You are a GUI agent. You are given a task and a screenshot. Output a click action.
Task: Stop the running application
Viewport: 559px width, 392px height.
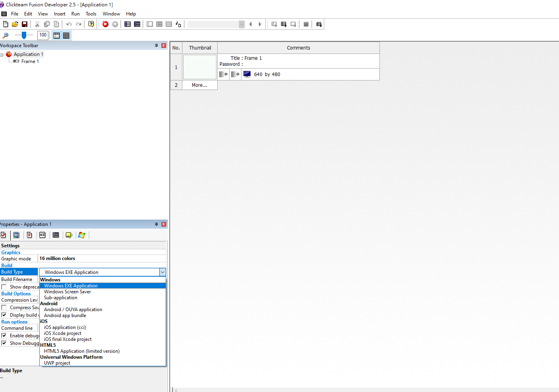[306, 24]
